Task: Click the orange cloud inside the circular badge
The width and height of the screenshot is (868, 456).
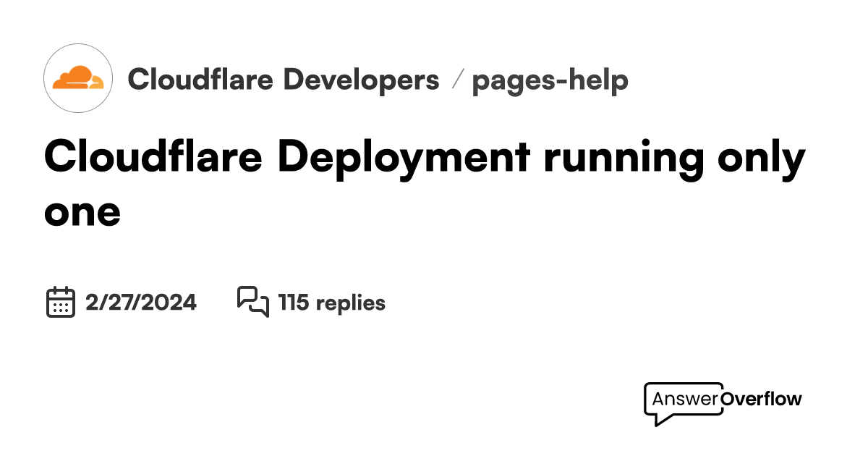Action: coord(78,78)
